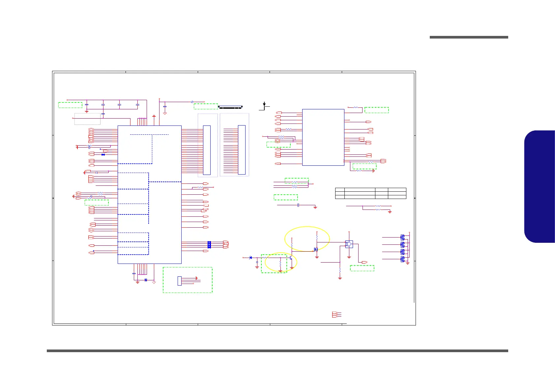Select the black connector strip symbol
555x392 pixels.
tap(231, 107)
